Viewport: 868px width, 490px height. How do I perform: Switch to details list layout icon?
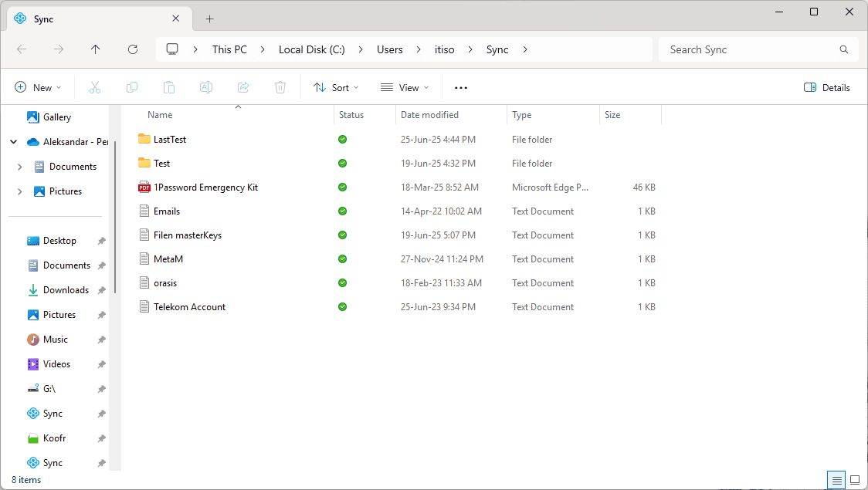click(x=836, y=480)
